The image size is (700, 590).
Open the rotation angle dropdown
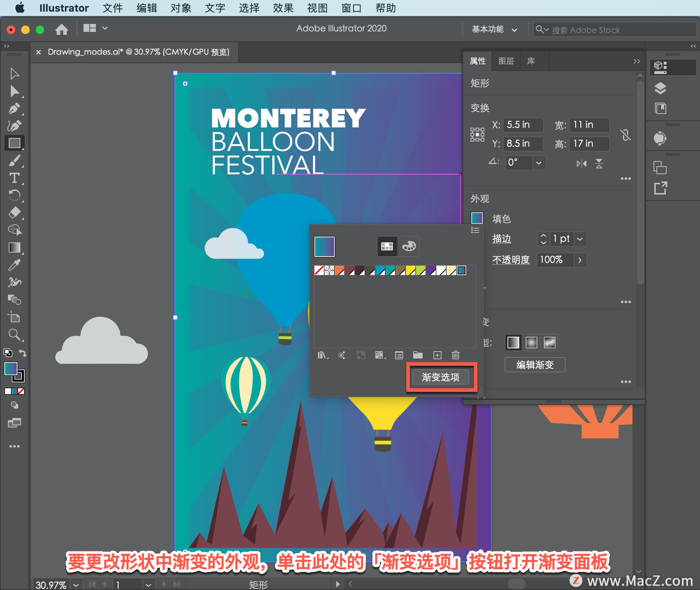pyautogui.click(x=538, y=163)
